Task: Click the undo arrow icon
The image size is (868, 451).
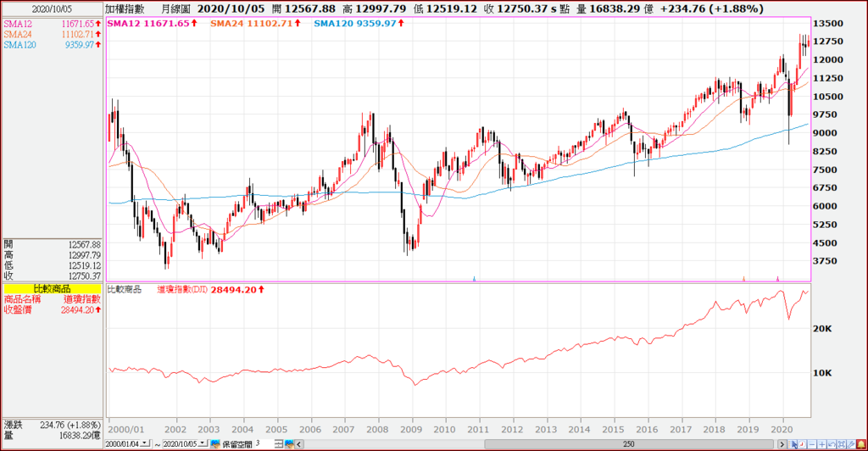Action: click(x=832, y=444)
